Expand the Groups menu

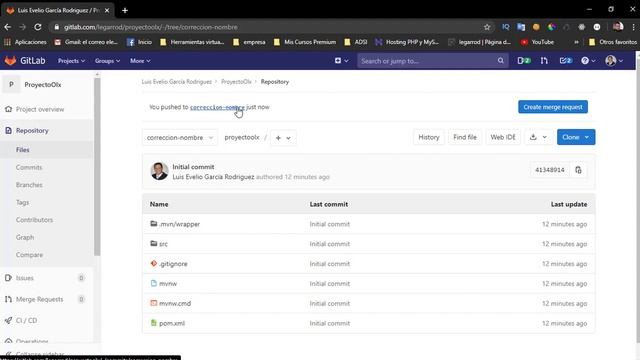(107, 60)
